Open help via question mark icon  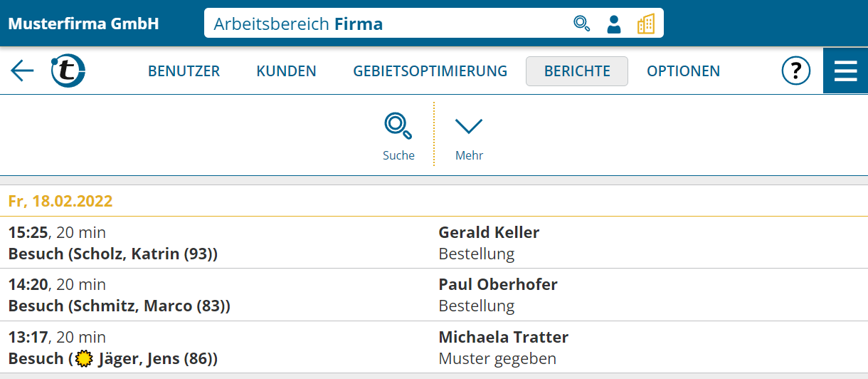(x=796, y=71)
